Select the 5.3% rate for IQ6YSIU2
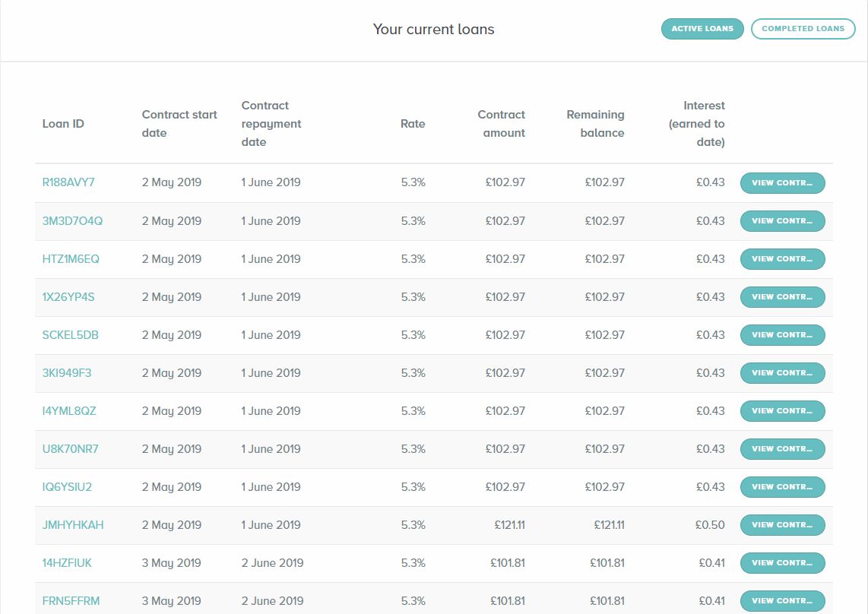This screenshot has width=868, height=614. 413,486
